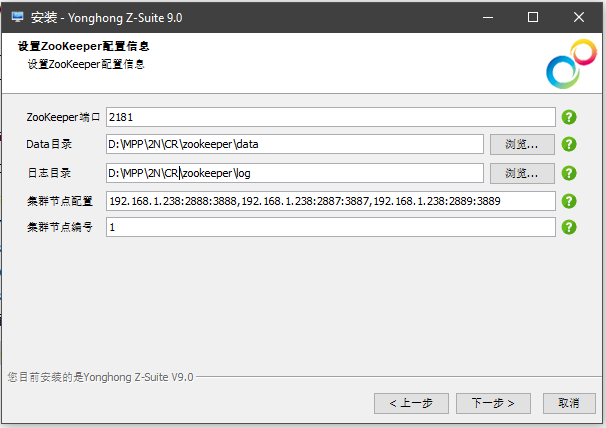This screenshot has height=428, width=606.
Task: Click help icon next to ZooKeeper端口 field
Action: 569,117
